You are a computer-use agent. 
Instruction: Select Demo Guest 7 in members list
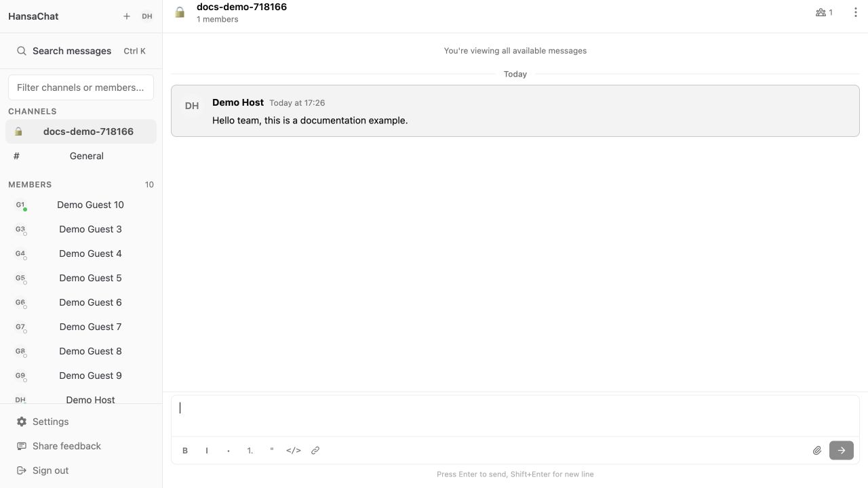coord(81,327)
